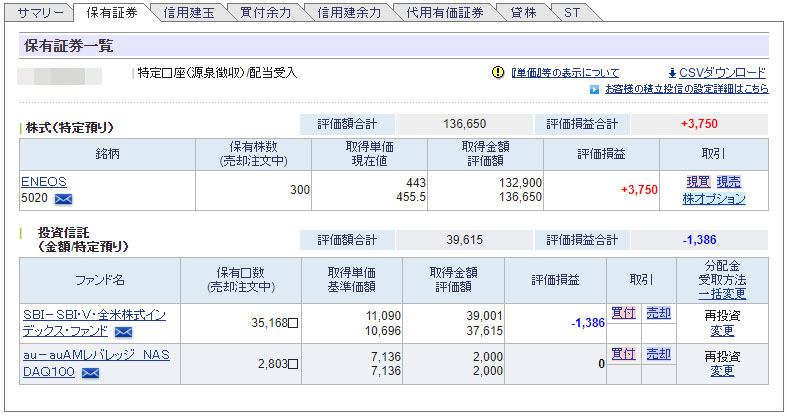
Task: Click the yellow exclamation notice icon
Action: point(498,73)
